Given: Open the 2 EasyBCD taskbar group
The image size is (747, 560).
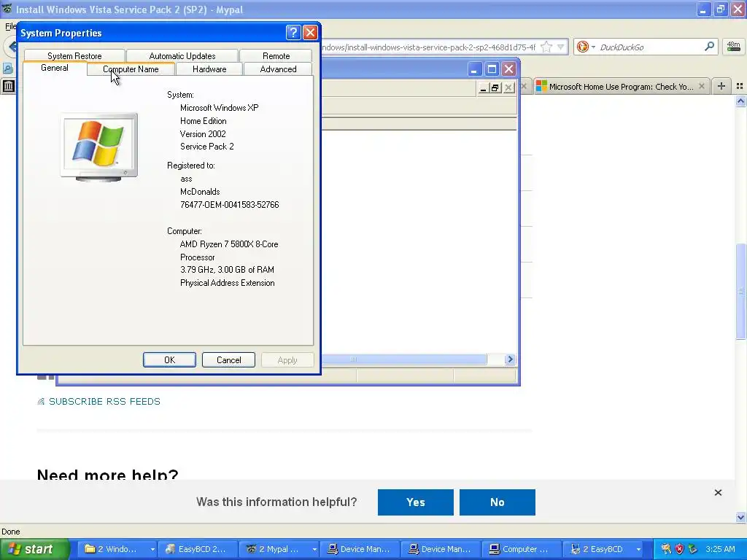Looking at the screenshot, I should click(x=598, y=549).
